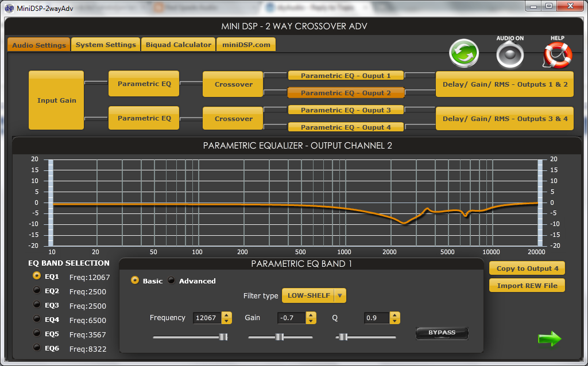Open Delay/Gain/RMS - Outputs 1 & 2
This screenshot has width=588, height=366.
pyautogui.click(x=505, y=84)
